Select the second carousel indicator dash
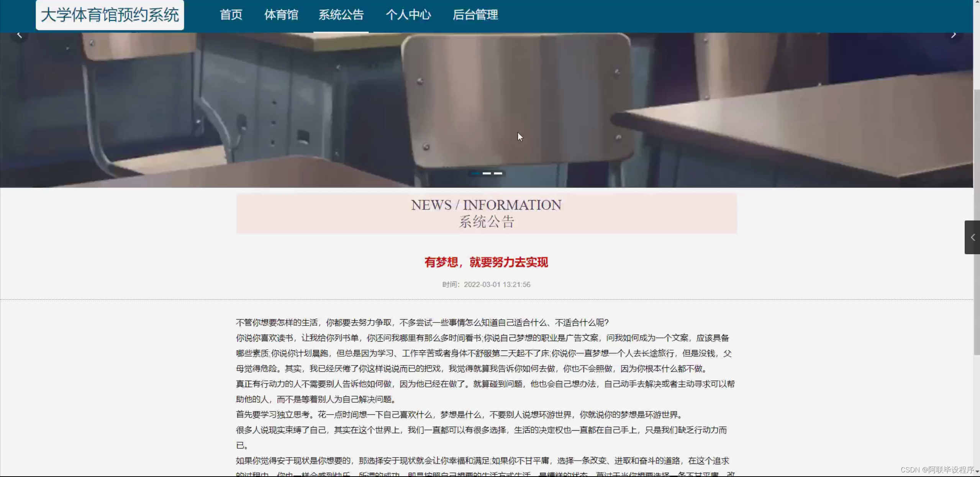The width and height of the screenshot is (980, 477). 487,173
